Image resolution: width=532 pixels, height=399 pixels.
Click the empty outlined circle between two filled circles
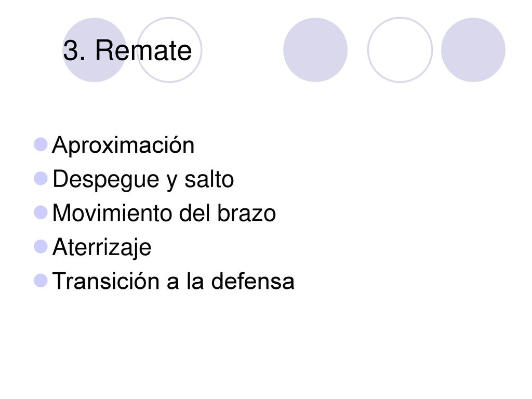pos(400,50)
